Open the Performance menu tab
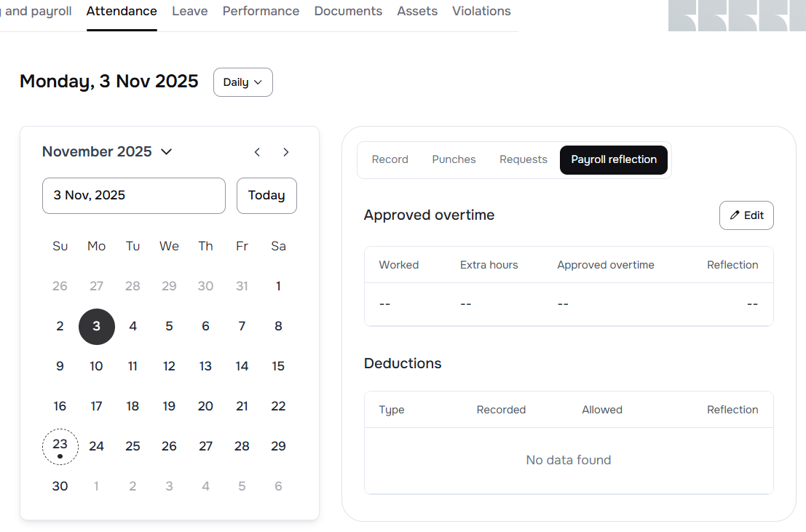Screen dimensions: 806x532 pos(261,11)
